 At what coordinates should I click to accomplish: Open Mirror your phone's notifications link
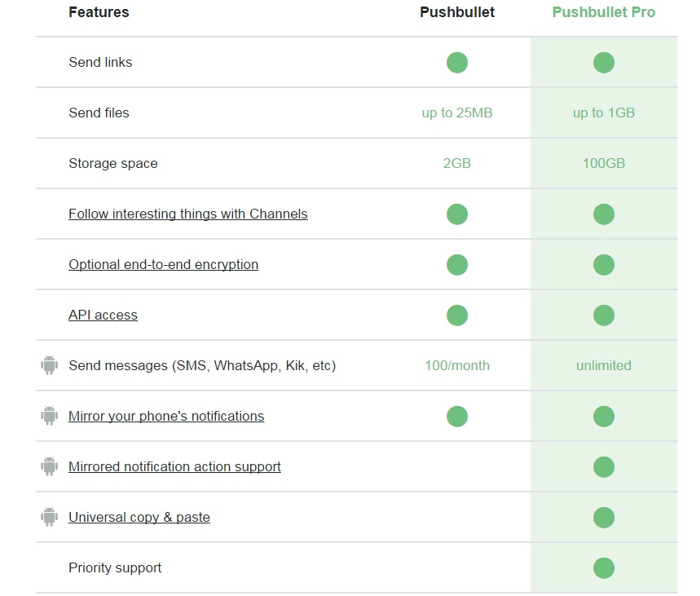click(166, 416)
